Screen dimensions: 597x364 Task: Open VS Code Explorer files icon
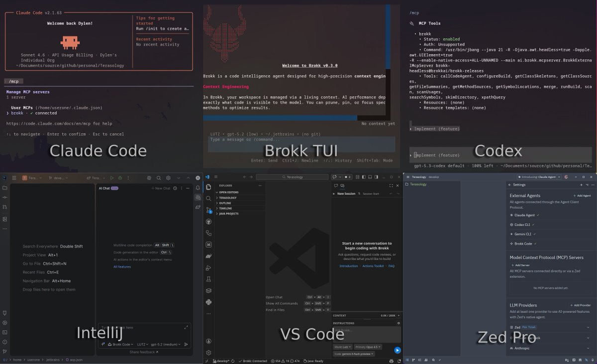point(208,187)
